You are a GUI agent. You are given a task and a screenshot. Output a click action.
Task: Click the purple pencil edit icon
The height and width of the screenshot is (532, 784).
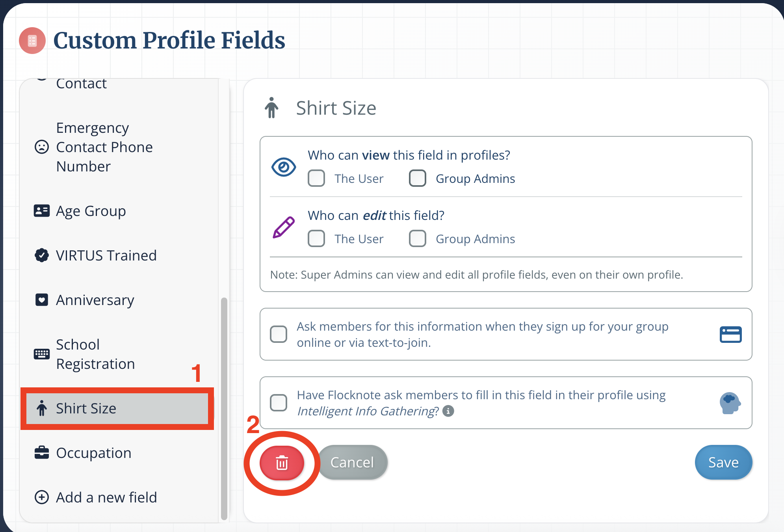pos(284,227)
